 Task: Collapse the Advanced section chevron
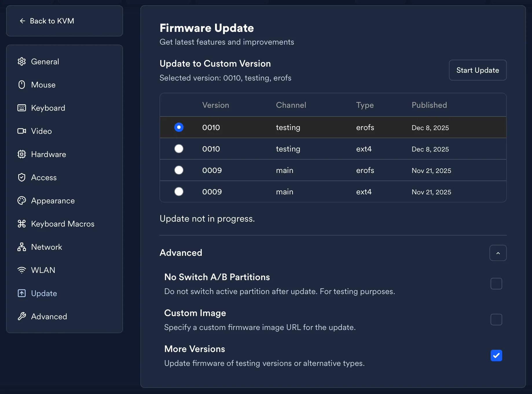(x=498, y=253)
